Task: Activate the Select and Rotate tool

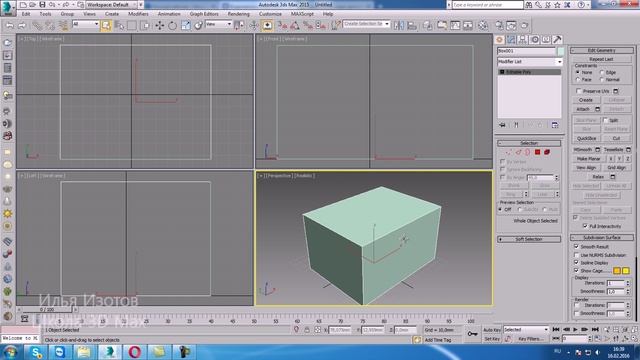Action: (x=172, y=25)
